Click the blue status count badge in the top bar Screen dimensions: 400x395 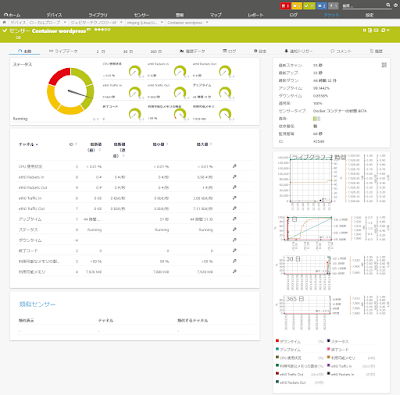pyautogui.click(x=321, y=6)
